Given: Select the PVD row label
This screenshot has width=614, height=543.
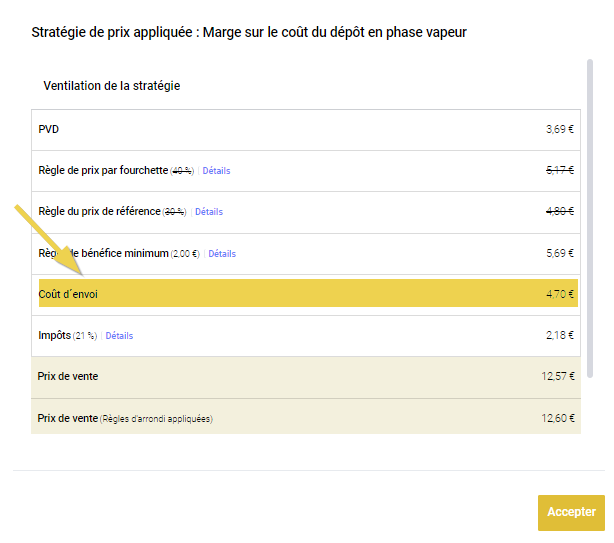Looking at the screenshot, I should click(49, 129).
